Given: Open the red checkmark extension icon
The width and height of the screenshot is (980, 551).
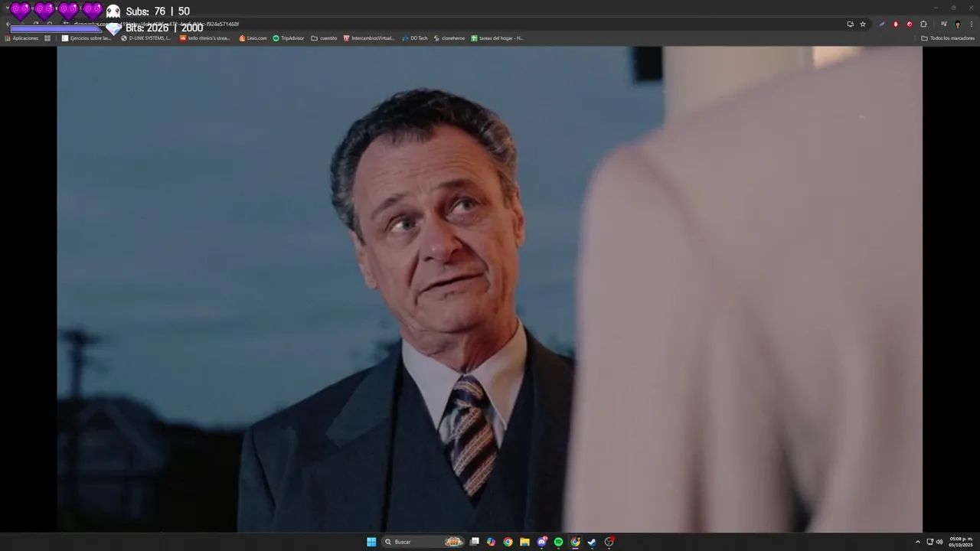Looking at the screenshot, I should pyautogui.click(x=910, y=24).
